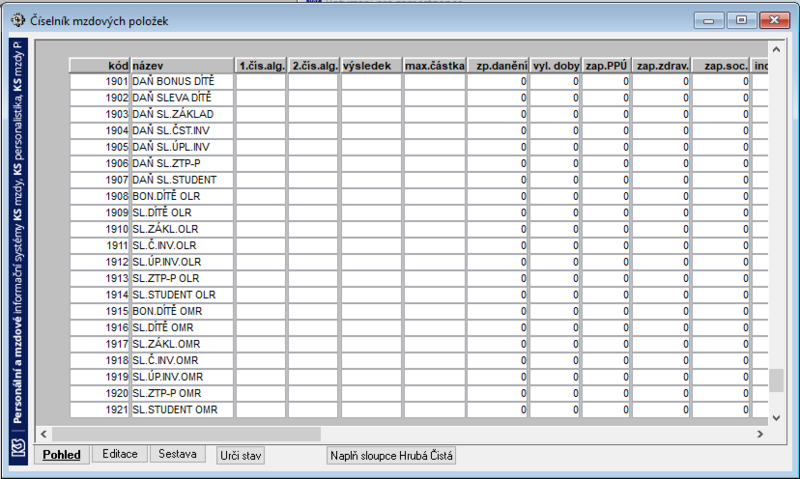The width and height of the screenshot is (800, 479).
Task: Select row DAŇ SL.ZTP-P
Action: 418,163
